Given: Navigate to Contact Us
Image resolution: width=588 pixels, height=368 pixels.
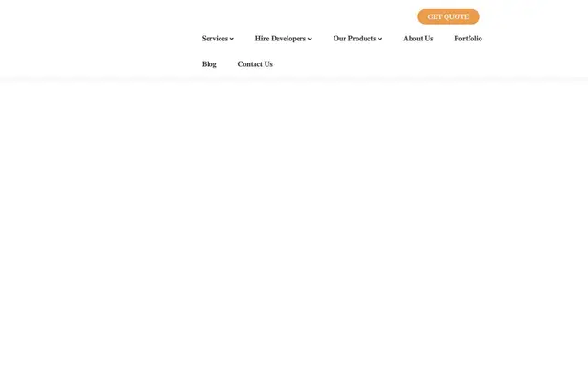Looking at the screenshot, I should click(255, 64).
